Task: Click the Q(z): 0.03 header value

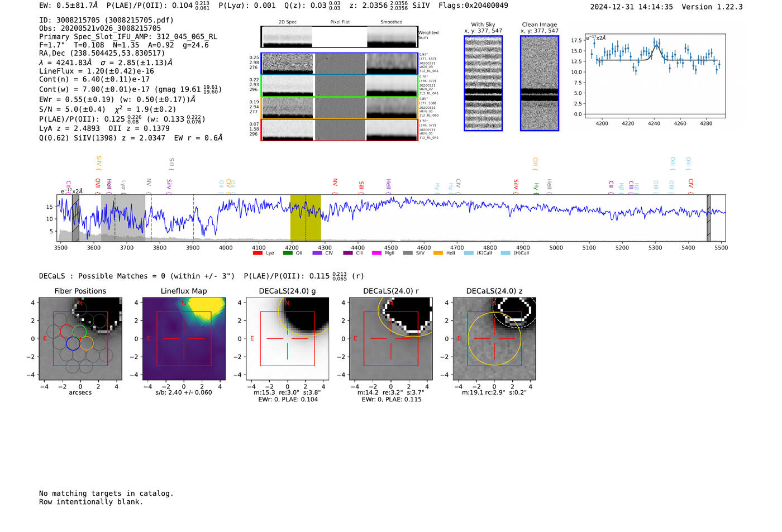Action: pos(313,6)
